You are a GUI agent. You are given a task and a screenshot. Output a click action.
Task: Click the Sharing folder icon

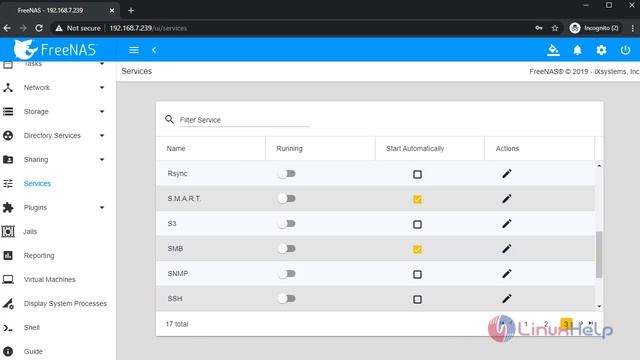[x=8, y=159]
